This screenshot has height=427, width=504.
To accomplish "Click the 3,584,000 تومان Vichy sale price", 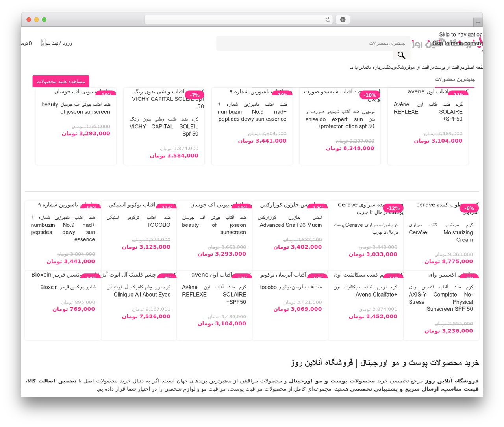I will (174, 156).
